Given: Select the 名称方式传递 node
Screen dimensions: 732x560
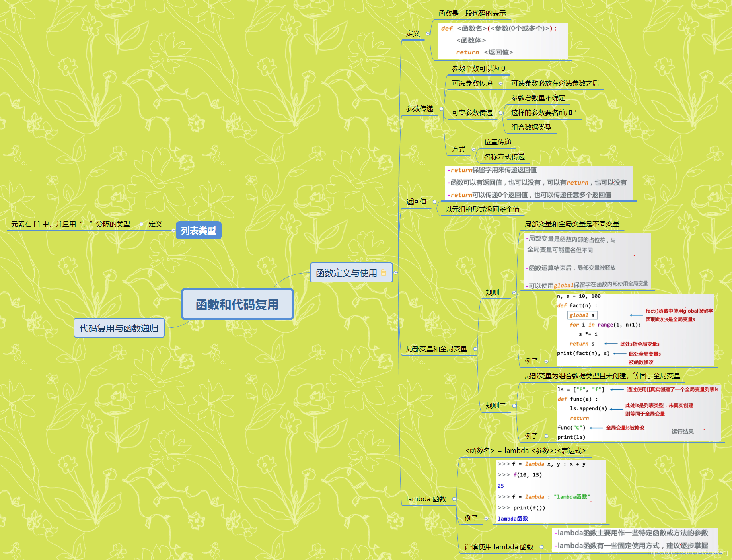Looking at the screenshot, I should point(504,157).
